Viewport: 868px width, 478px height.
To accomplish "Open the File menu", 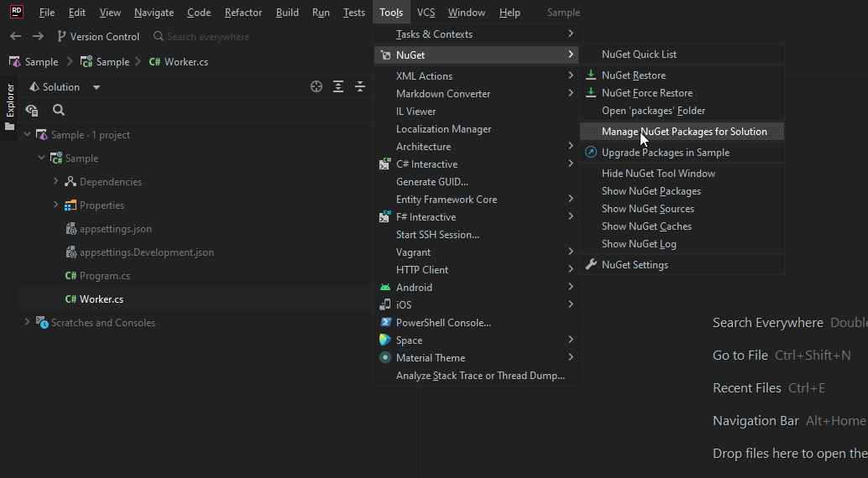I will point(47,13).
